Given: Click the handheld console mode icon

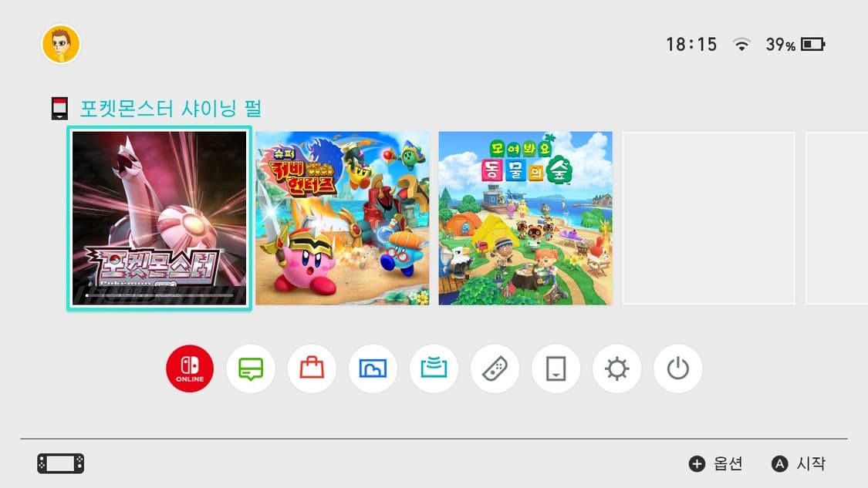Looking at the screenshot, I should tap(61, 463).
